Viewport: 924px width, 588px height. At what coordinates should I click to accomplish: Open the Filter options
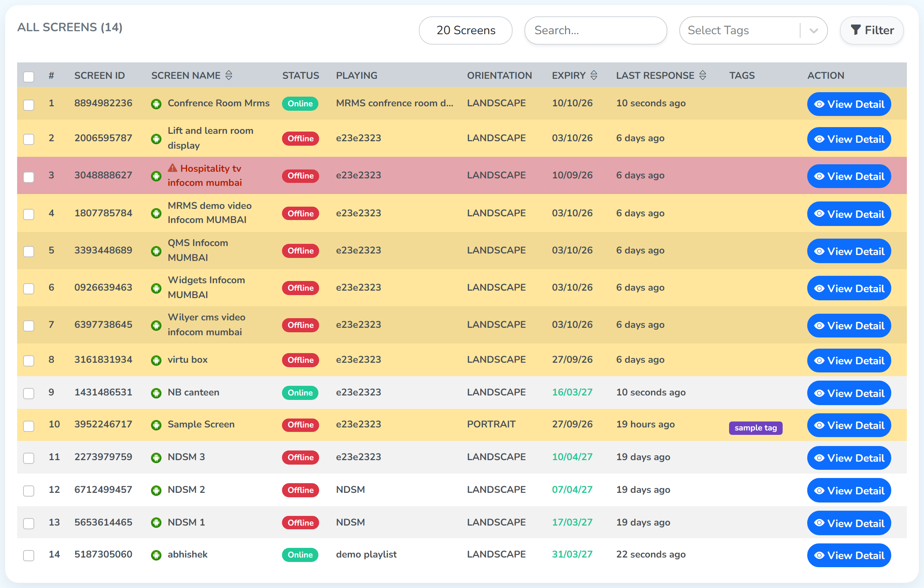(872, 30)
